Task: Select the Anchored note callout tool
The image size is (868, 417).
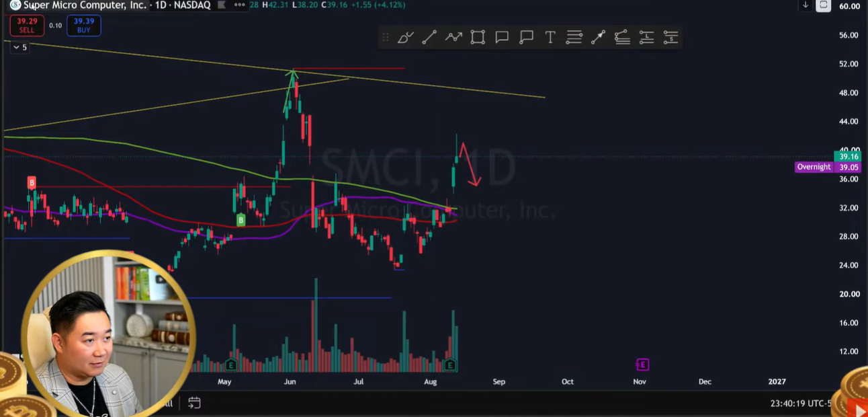Action: click(x=526, y=38)
